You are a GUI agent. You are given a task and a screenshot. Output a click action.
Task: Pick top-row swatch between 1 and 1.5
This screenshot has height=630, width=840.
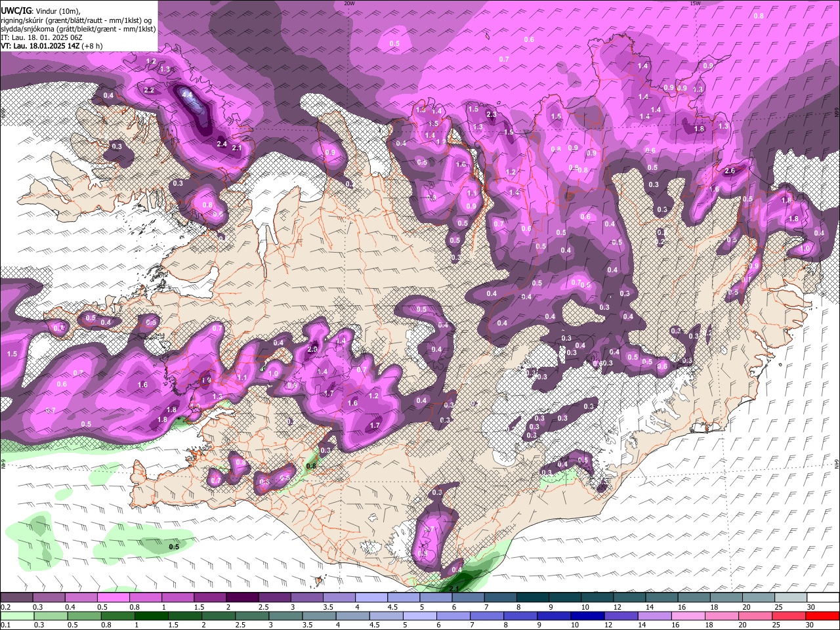click(x=178, y=597)
